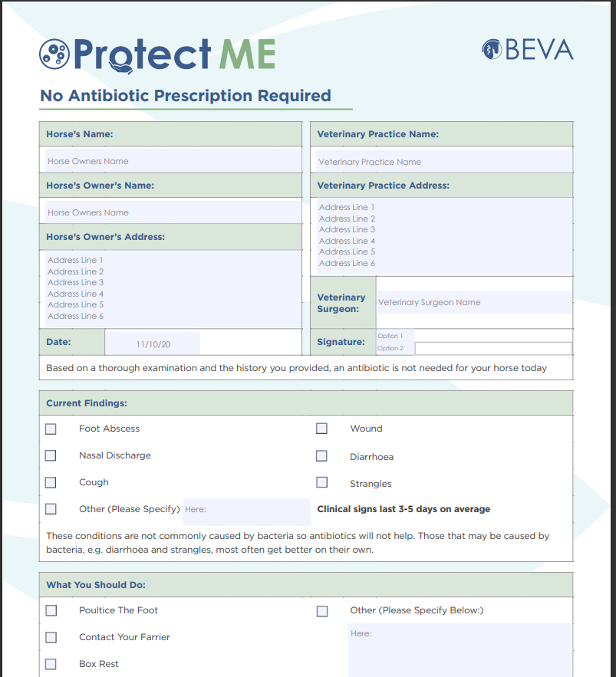
Task: Check Contact Your Farrier option
Action: pos(51,637)
